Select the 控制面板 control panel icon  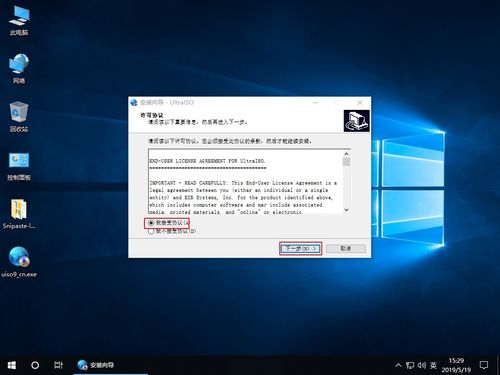(x=19, y=166)
